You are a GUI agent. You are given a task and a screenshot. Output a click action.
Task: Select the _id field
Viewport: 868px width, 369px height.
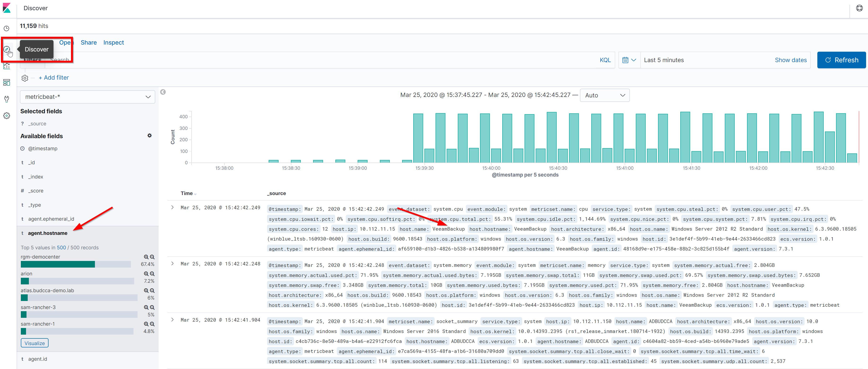tap(31, 163)
